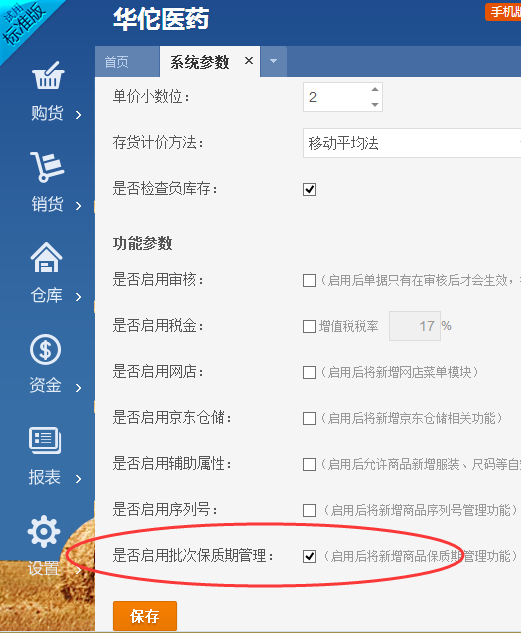
Task: Increase 单价小数位 with the up arrow
Action: [x=375, y=90]
